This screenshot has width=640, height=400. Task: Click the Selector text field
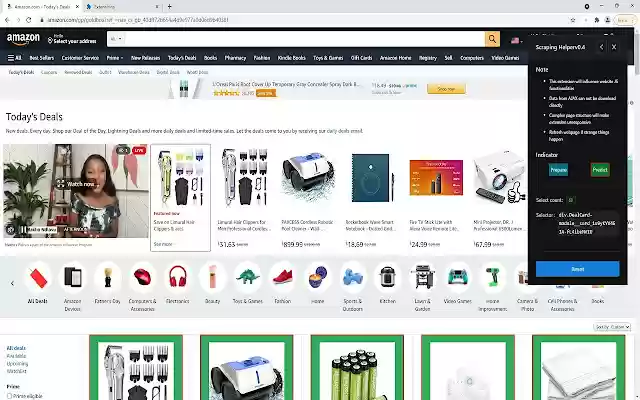[587, 223]
